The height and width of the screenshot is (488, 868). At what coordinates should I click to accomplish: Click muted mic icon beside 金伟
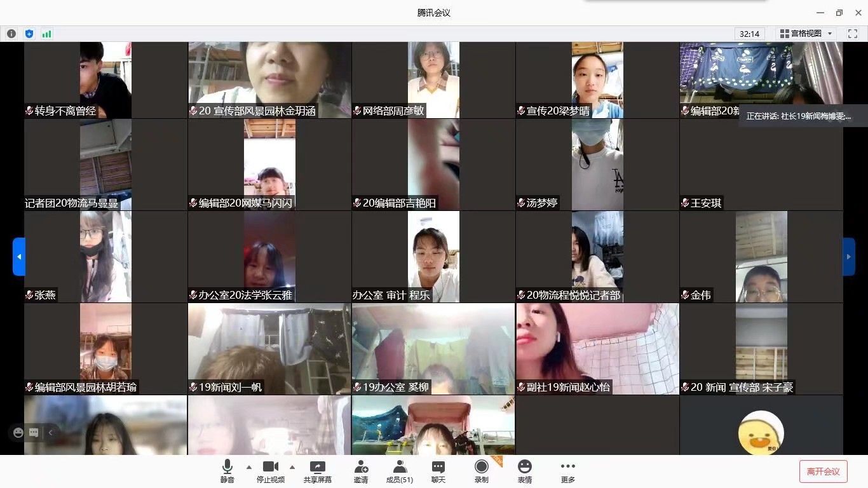[686, 295]
